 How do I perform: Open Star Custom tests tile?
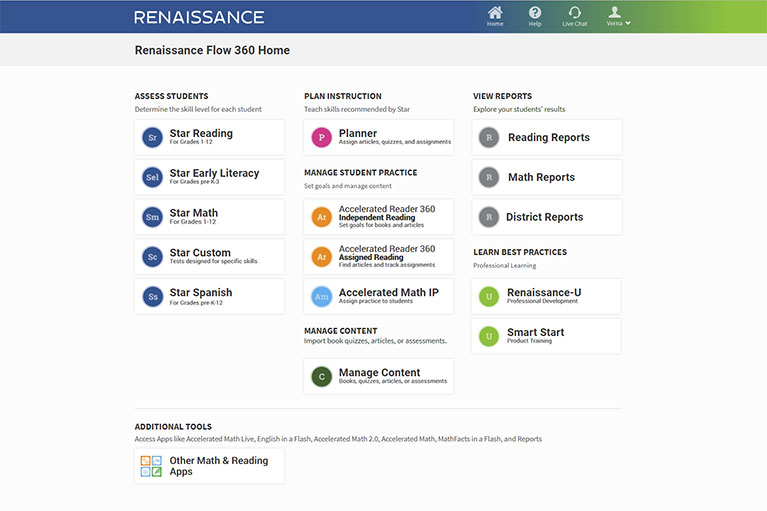coord(209,257)
